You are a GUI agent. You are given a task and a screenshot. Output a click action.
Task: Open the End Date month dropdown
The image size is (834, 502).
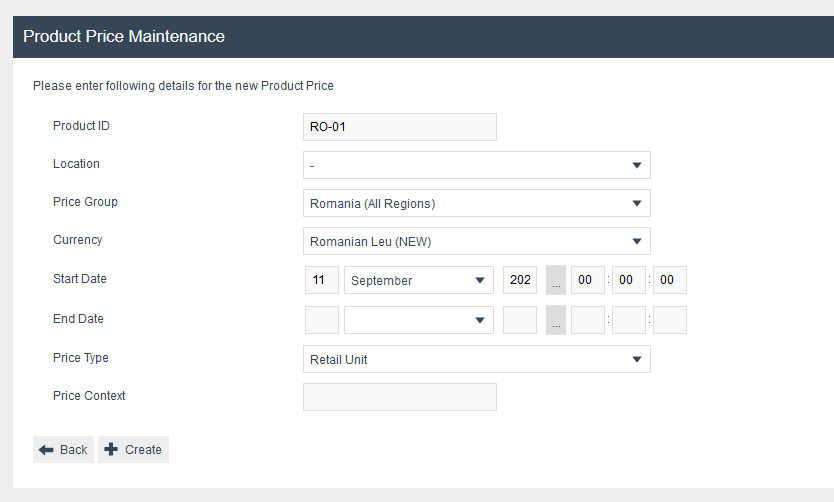click(x=418, y=320)
